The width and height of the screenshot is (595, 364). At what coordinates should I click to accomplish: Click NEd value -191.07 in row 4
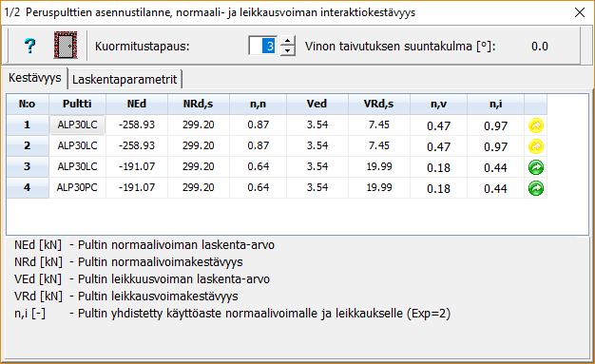(x=137, y=187)
